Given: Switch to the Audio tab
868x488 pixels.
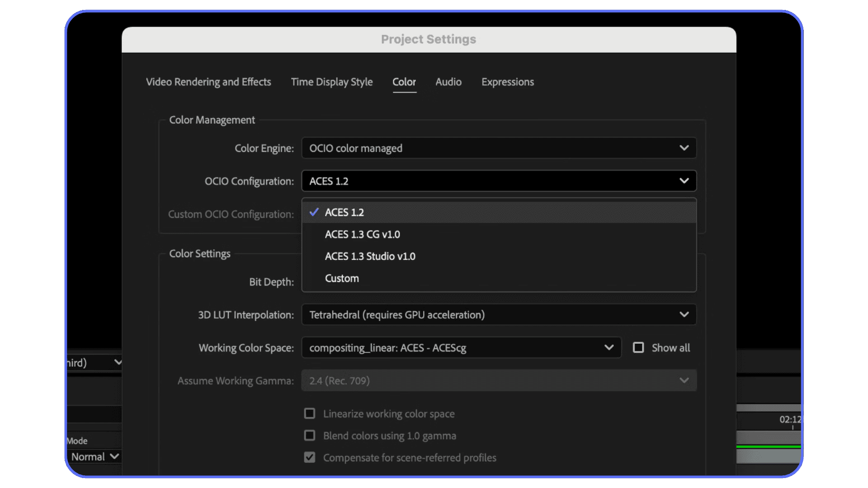Looking at the screenshot, I should [448, 82].
